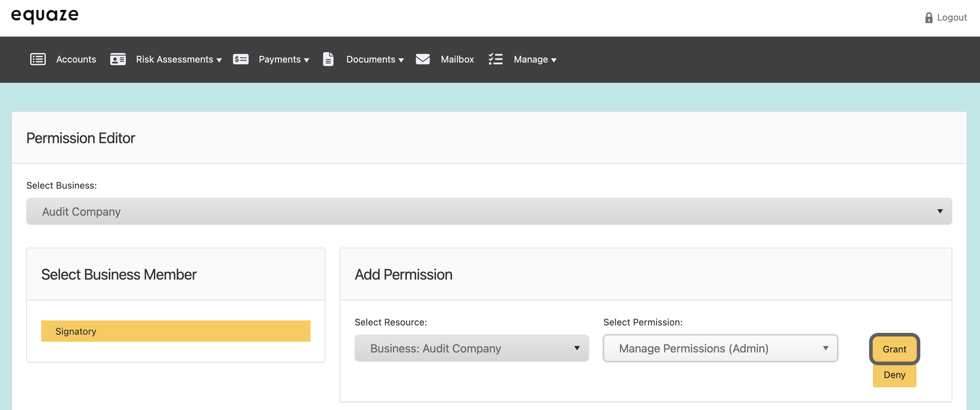Image resolution: width=980 pixels, height=410 pixels.
Task: Expand the Payments menu
Action: 284,59
